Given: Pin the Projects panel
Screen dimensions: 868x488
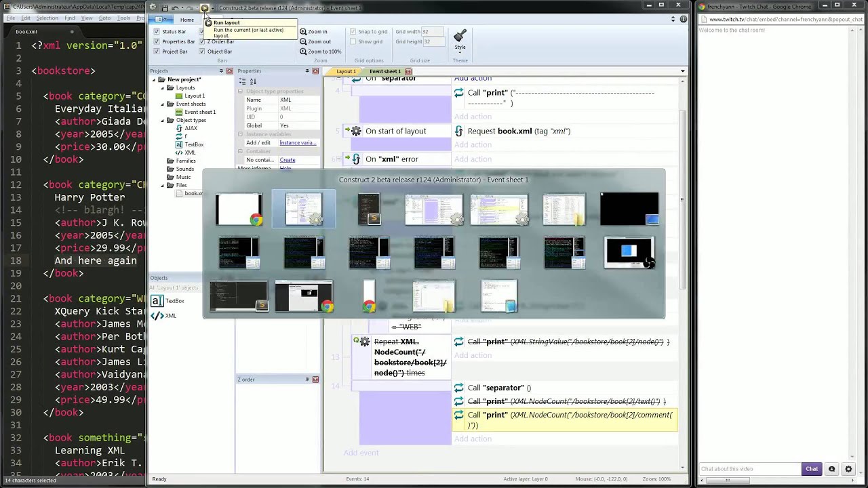Looking at the screenshot, I should pyautogui.click(x=221, y=71).
